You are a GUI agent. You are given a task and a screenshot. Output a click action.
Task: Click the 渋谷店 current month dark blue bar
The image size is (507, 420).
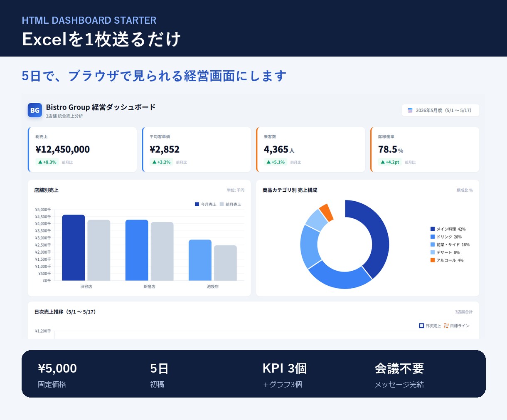pos(74,247)
